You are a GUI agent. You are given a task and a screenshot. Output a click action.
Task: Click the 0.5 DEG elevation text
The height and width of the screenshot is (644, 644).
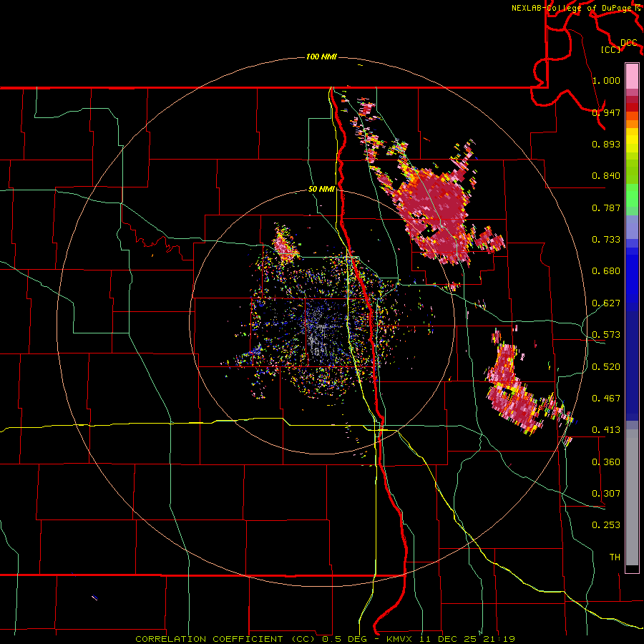(345, 639)
